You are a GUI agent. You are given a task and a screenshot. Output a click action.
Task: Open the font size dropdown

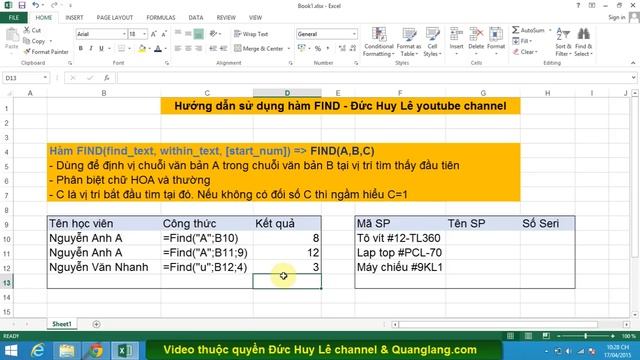point(144,34)
